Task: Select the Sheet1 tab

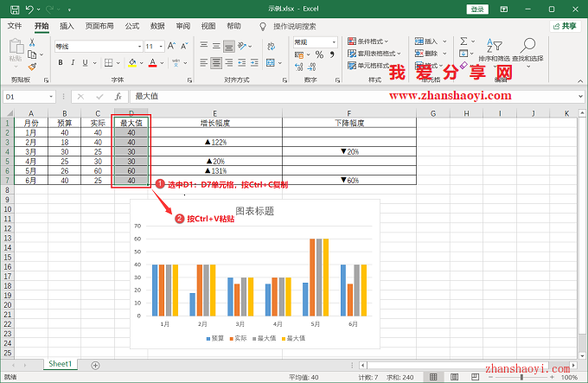Action: [x=60, y=364]
